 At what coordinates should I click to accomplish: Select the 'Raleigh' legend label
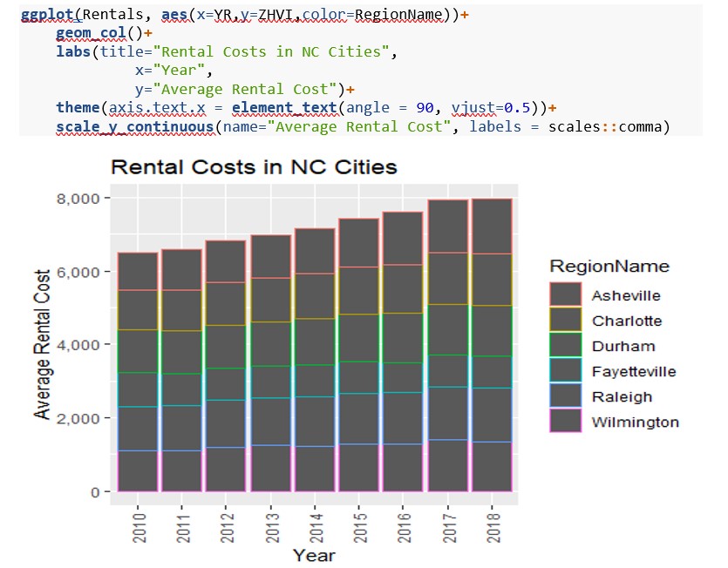point(623,396)
